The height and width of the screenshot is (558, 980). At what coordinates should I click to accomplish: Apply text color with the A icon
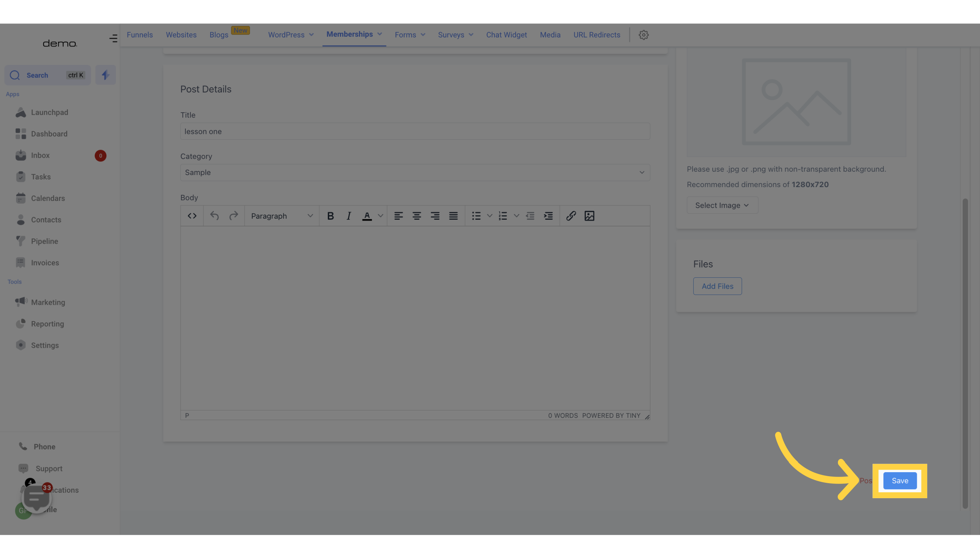click(x=367, y=216)
